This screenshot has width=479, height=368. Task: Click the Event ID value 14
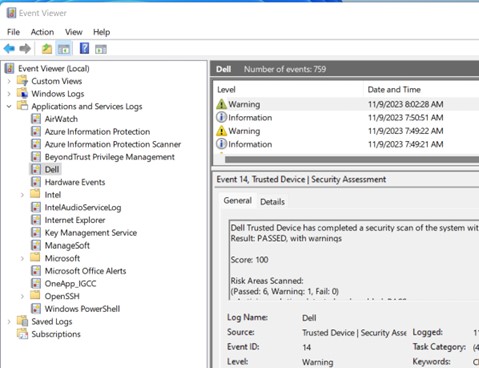tap(307, 347)
